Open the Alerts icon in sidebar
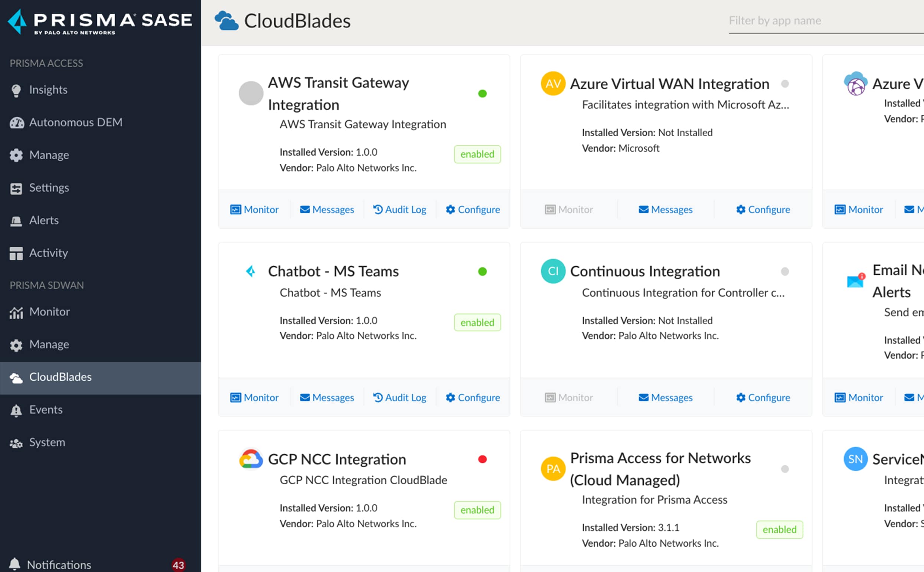Image resolution: width=924 pixels, height=572 pixels. [x=17, y=220]
